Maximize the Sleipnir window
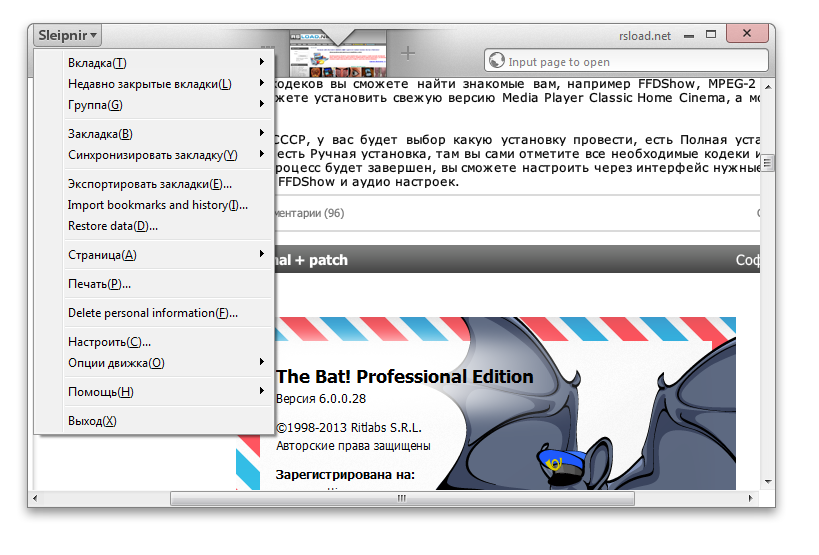Screen dimensions: 819x555 click(711, 34)
